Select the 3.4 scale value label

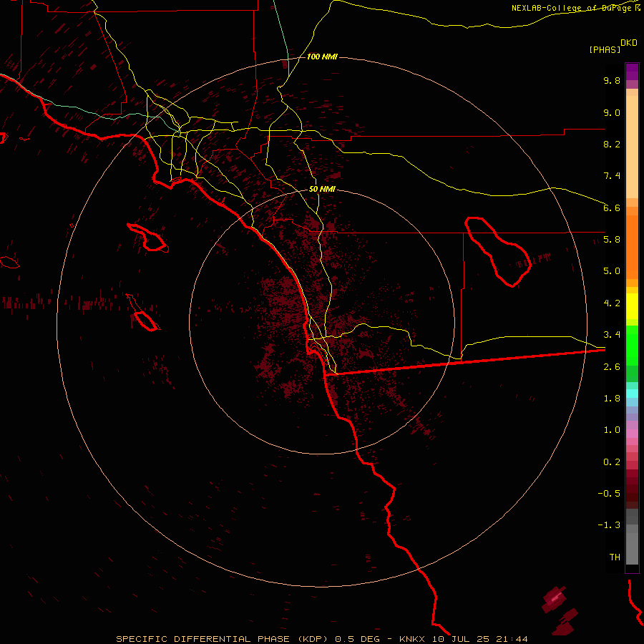pos(612,335)
